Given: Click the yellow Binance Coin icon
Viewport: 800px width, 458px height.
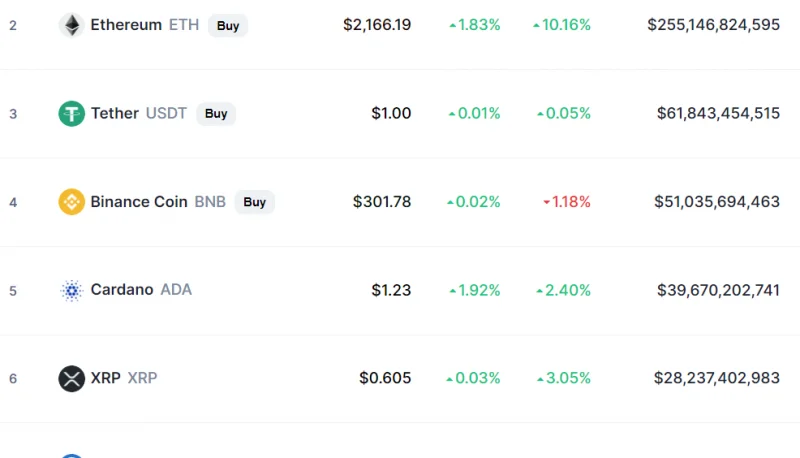Looking at the screenshot, I should [71, 201].
